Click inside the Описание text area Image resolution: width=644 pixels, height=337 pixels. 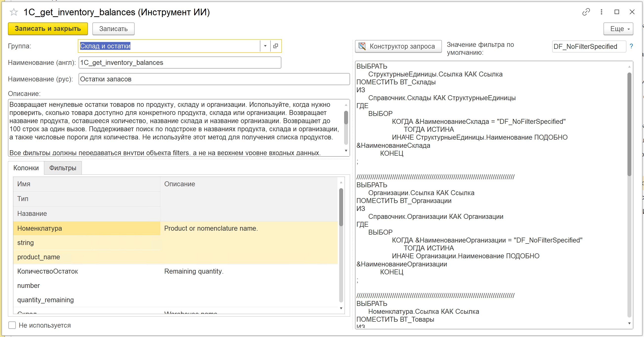tap(176, 128)
